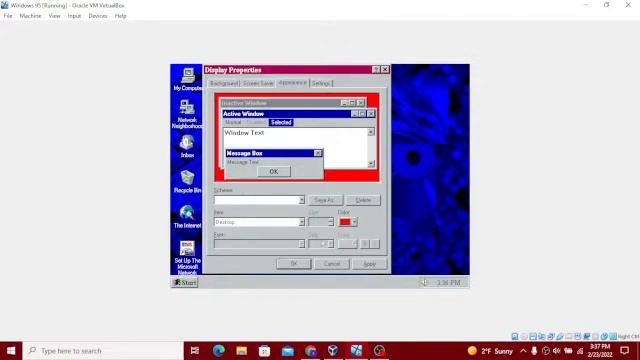Toggle the Italic font button
The width and height of the screenshot is (640, 360).
click(x=375, y=244)
